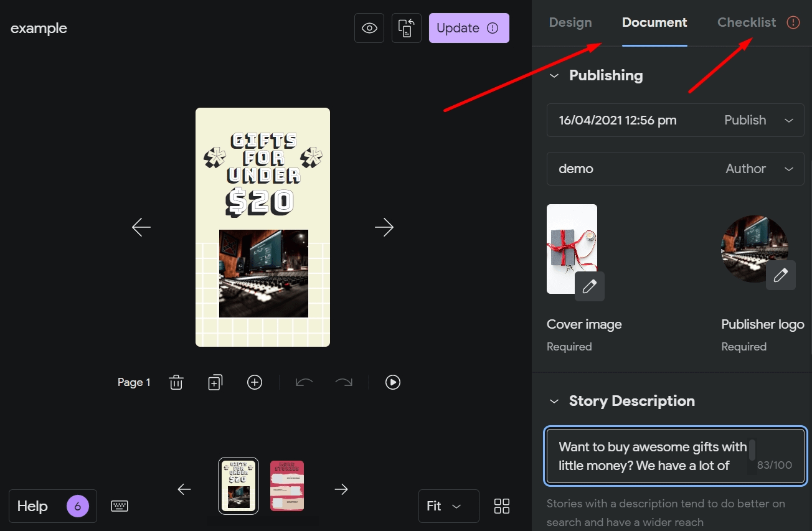Click the "Publisher logo" label
The width and height of the screenshot is (812, 531).
coord(763,324)
